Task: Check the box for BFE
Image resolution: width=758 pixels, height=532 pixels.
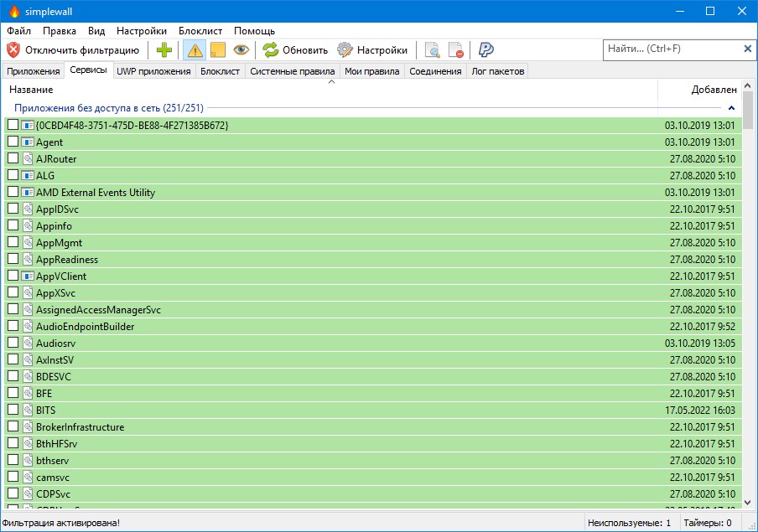Action: (x=13, y=393)
